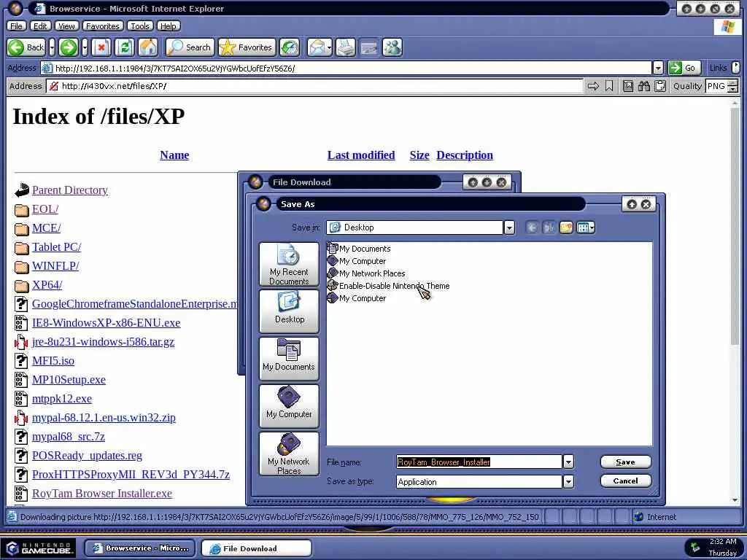
Task: Go to the Home page icon
Action: [x=147, y=47]
